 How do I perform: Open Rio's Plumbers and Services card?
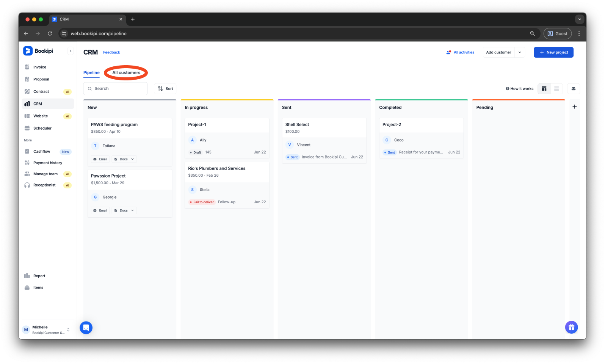227,185
